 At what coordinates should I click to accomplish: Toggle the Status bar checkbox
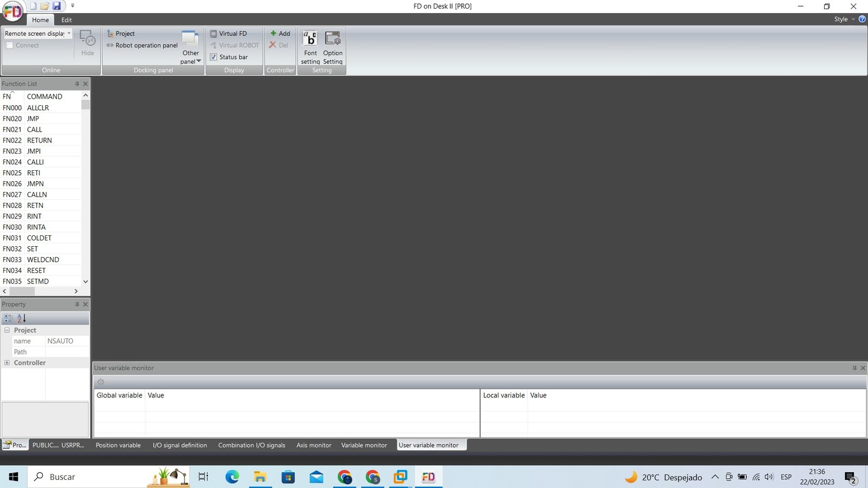tap(213, 57)
